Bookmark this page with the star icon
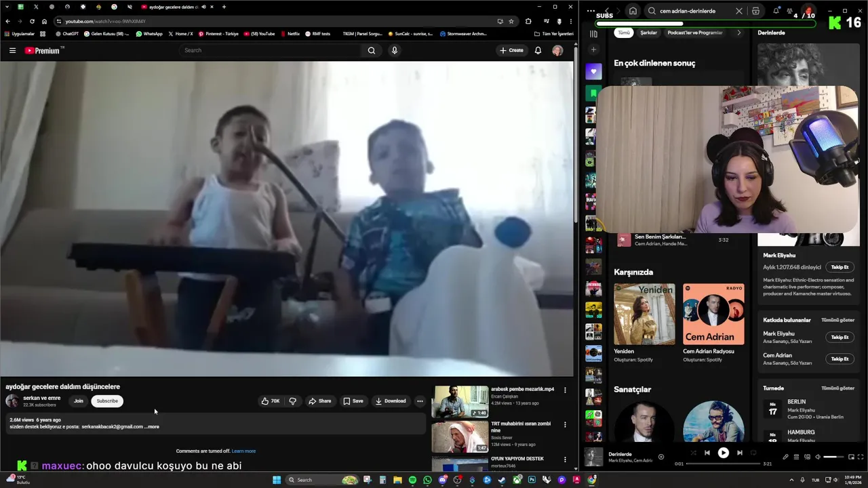 pyautogui.click(x=511, y=21)
